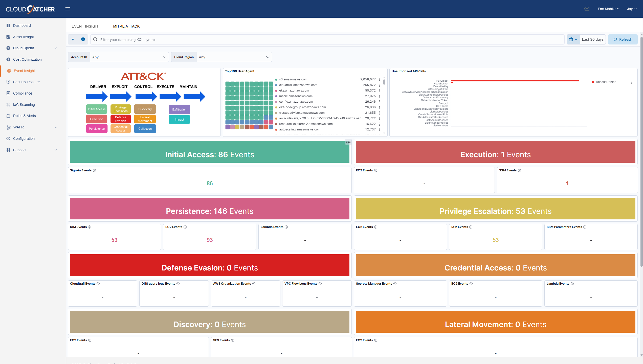This screenshot has height=364, width=643.
Task: Click info icon beside SES Events
Action: click(x=233, y=340)
